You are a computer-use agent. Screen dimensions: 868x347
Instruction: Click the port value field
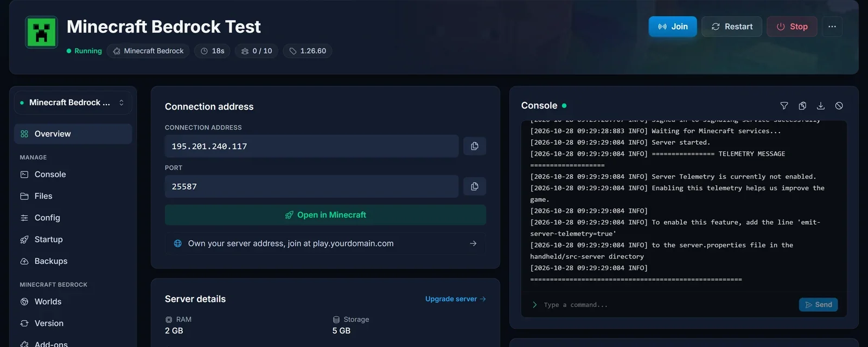(312, 187)
